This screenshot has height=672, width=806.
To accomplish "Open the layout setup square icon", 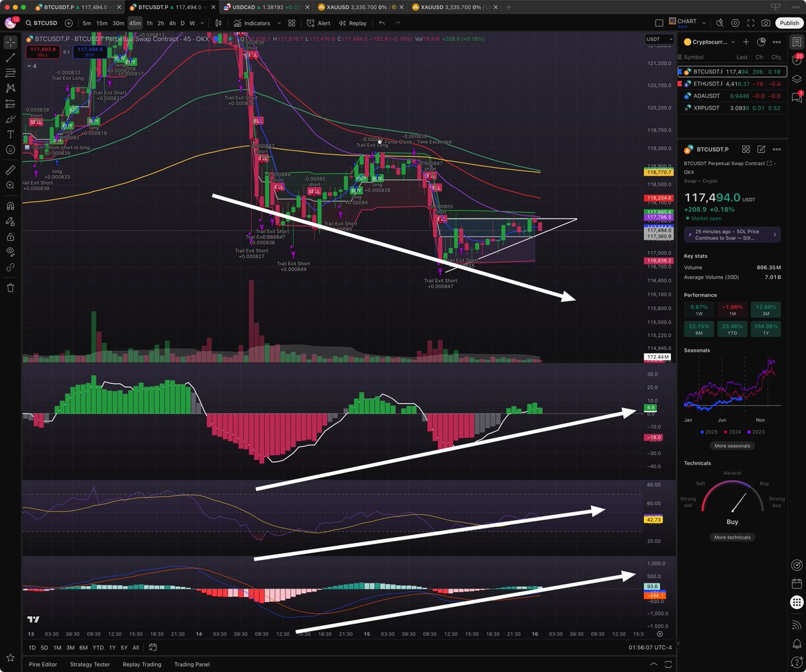I will point(659,23).
